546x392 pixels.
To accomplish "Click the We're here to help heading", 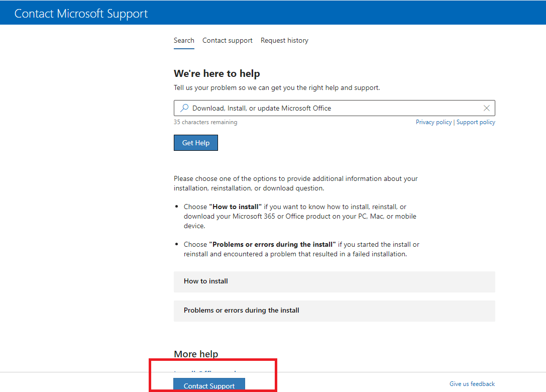I will [217, 73].
